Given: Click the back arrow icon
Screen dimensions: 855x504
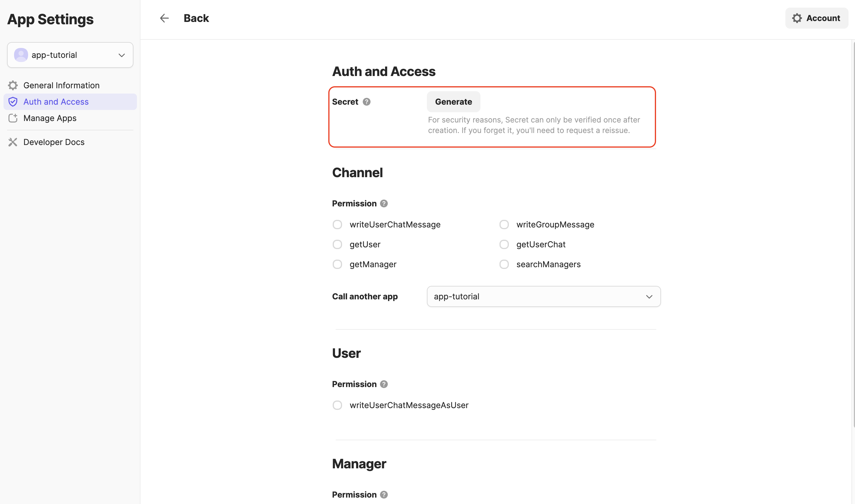Looking at the screenshot, I should 164,18.
